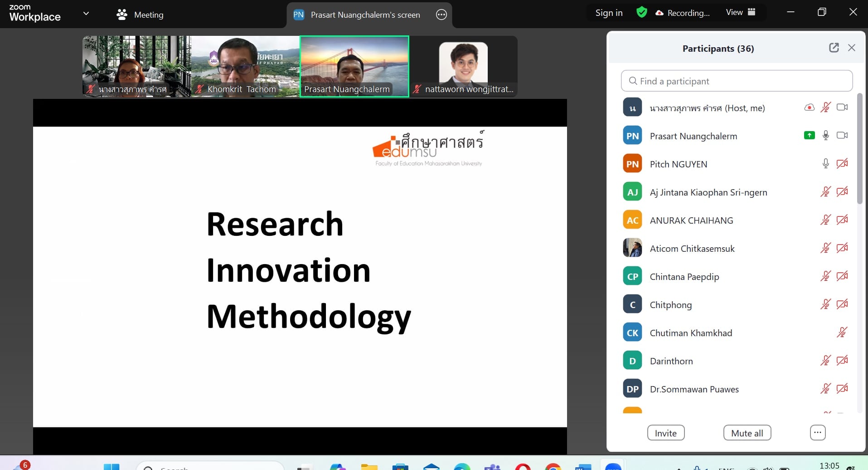868x470 pixels.
Task: Toggle Pitch NGUYEN's microphone
Action: tap(825, 164)
